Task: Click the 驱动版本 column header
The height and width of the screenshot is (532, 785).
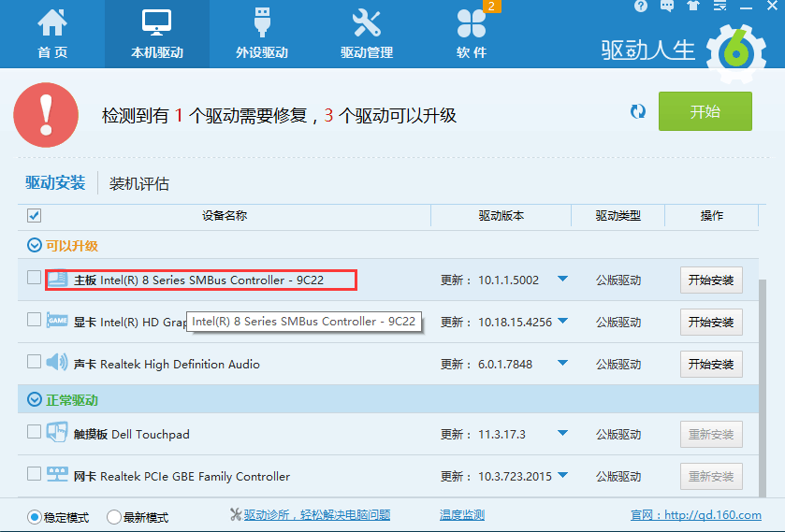Action: [502, 216]
